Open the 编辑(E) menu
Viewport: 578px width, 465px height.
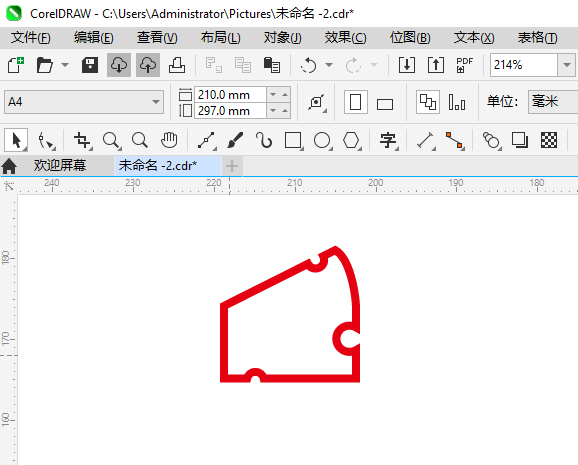pyautogui.click(x=94, y=38)
